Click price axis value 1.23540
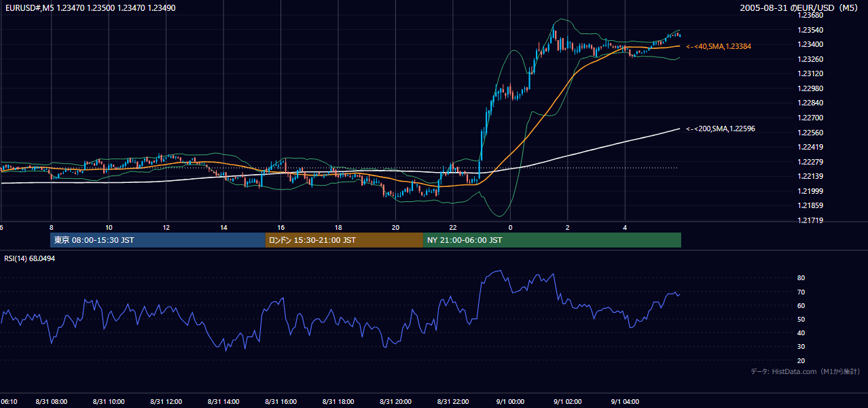The height and width of the screenshot is (408, 868). coord(810,30)
